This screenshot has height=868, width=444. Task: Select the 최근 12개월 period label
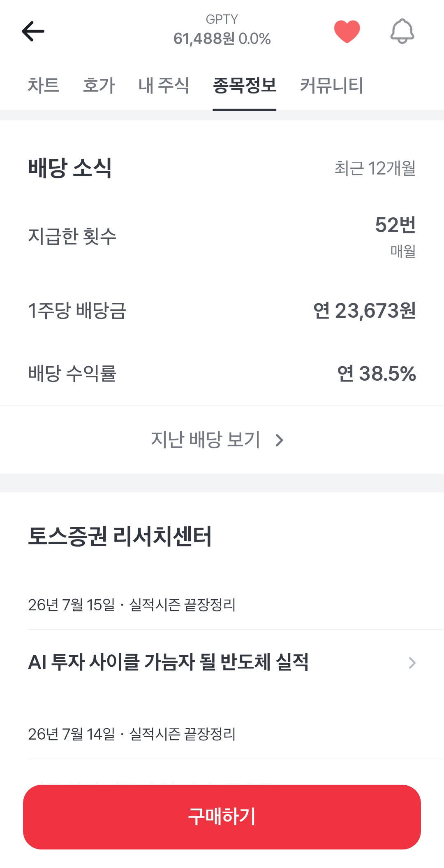375,168
